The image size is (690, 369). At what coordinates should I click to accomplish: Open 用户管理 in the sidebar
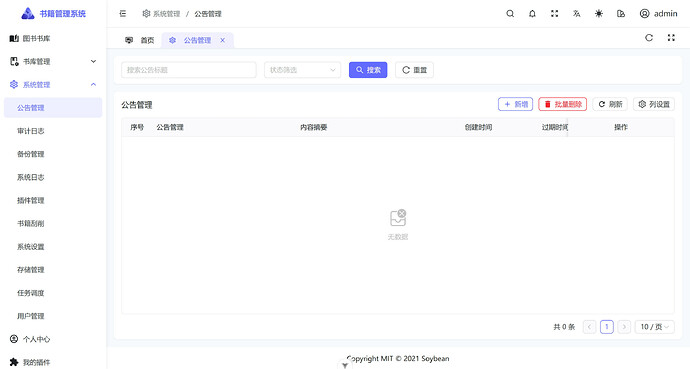pyautogui.click(x=53, y=316)
